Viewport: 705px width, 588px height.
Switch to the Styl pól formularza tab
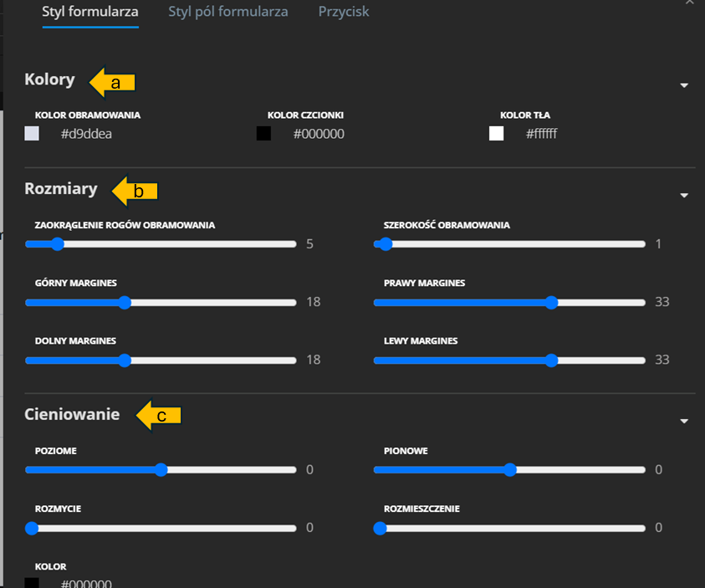point(227,12)
